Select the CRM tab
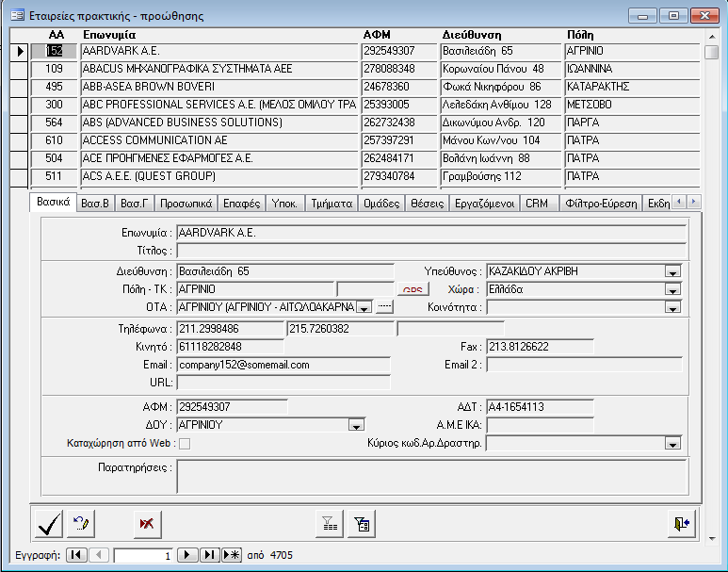 pyautogui.click(x=537, y=204)
